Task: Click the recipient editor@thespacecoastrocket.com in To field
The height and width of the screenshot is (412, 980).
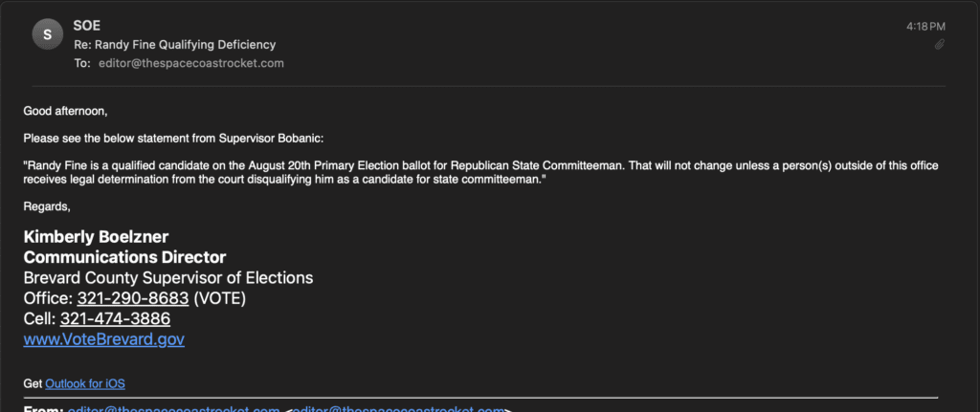Action: pyautogui.click(x=191, y=63)
